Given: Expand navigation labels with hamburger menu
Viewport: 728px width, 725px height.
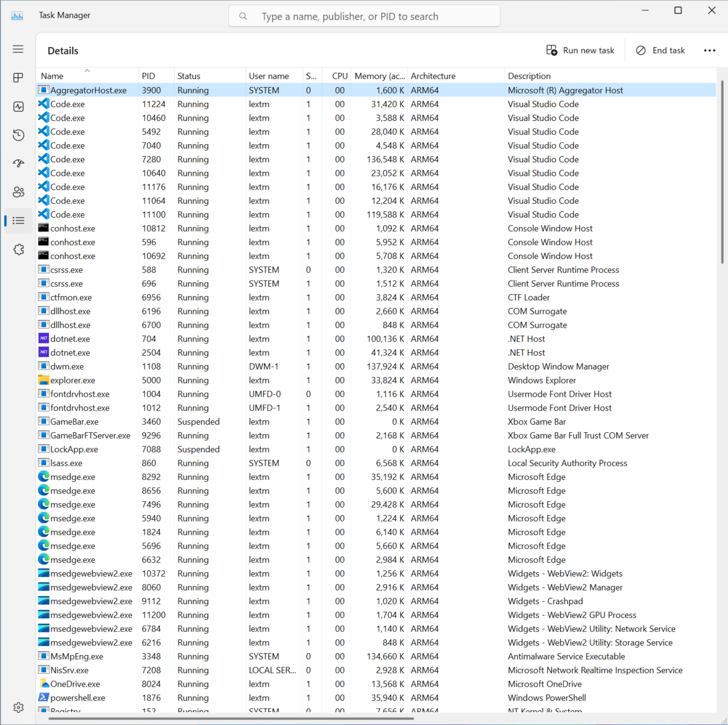Looking at the screenshot, I should (x=18, y=49).
